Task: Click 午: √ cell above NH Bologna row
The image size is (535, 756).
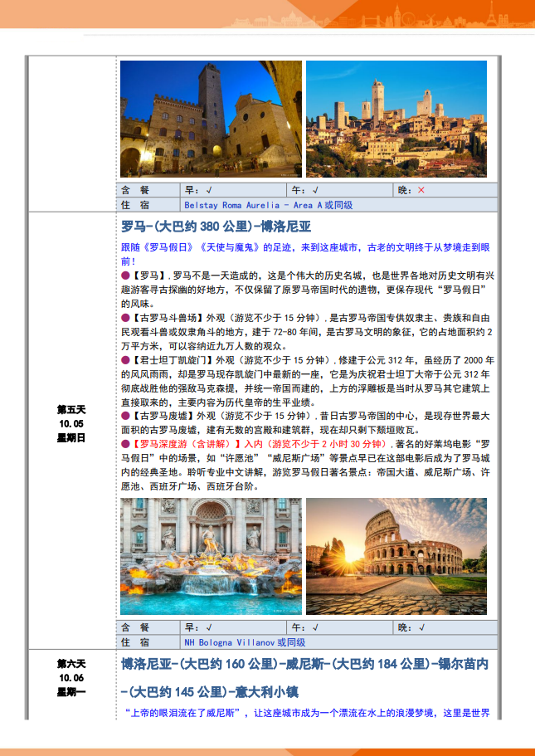Action: click(340, 627)
